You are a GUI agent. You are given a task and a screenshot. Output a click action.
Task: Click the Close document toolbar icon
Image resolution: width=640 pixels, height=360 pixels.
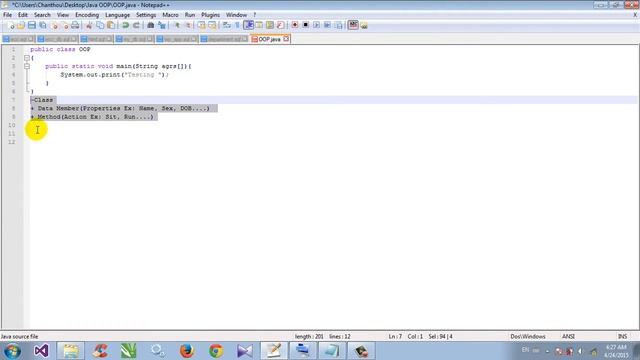tap(54, 25)
